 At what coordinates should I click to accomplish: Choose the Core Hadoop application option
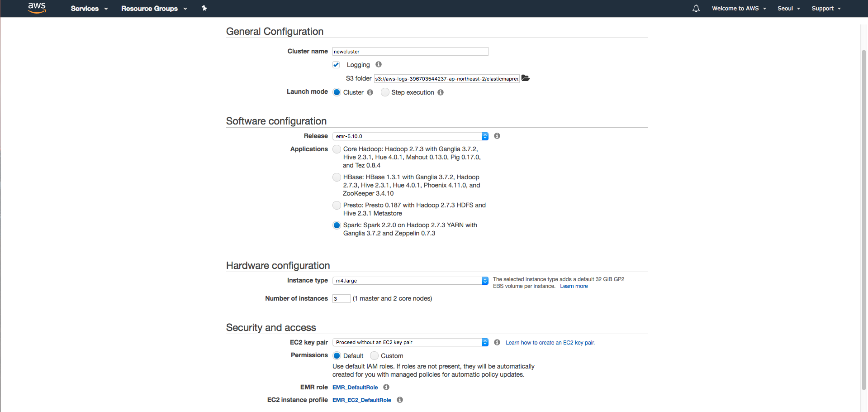click(337, 149)
